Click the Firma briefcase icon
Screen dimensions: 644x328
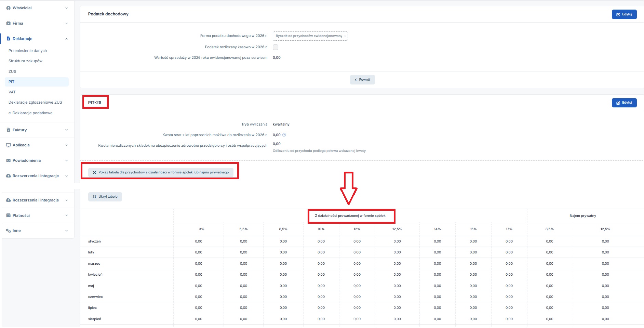point(8,23)
